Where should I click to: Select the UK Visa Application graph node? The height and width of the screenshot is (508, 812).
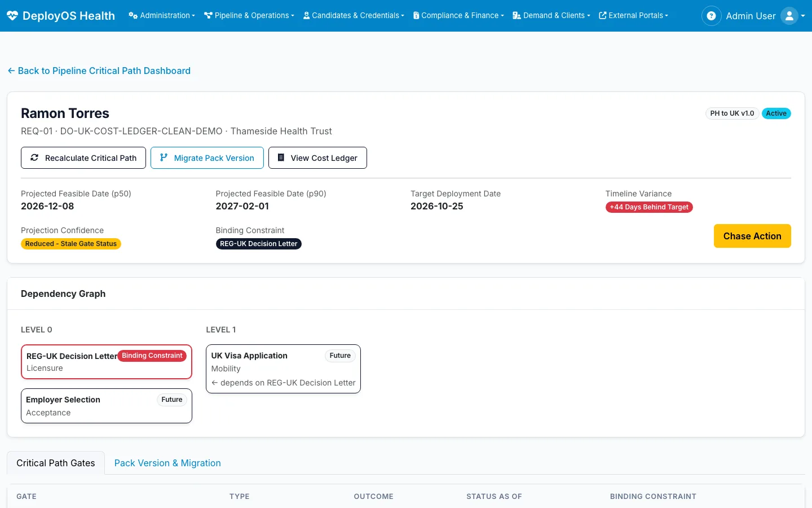(283, 369)
